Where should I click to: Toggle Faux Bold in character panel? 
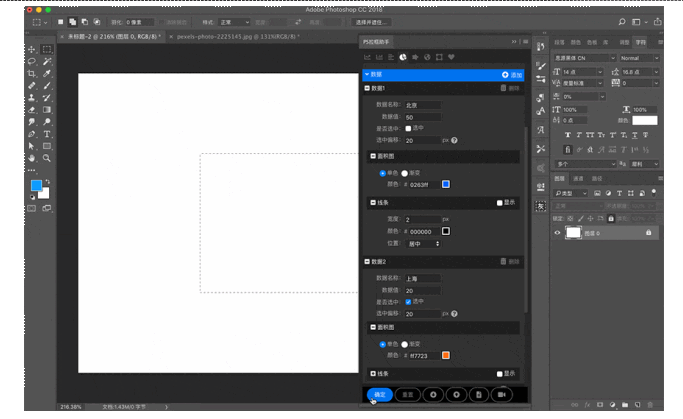(568, 135)
